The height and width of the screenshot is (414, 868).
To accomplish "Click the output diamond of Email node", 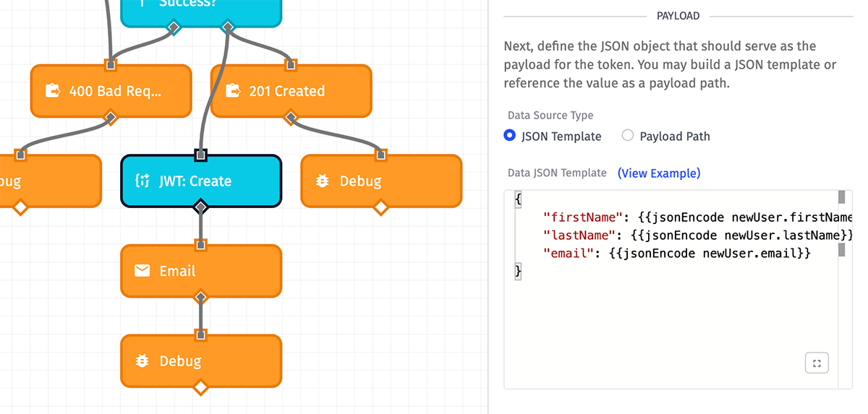I will (x=201, y=298).
